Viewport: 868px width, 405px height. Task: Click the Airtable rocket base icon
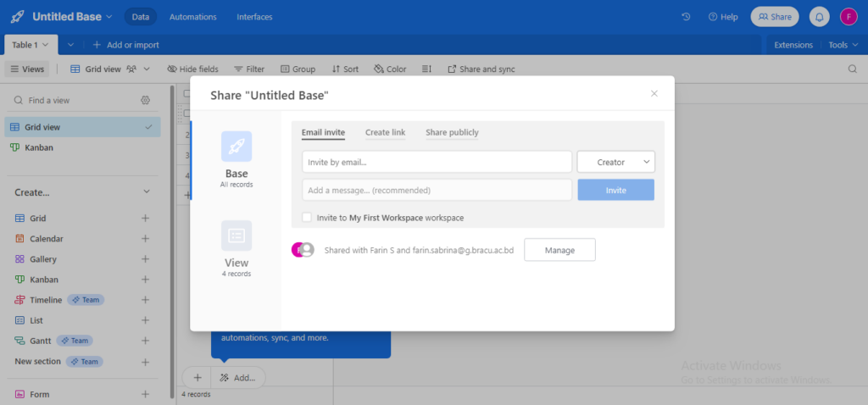click(x=17, y=16)
